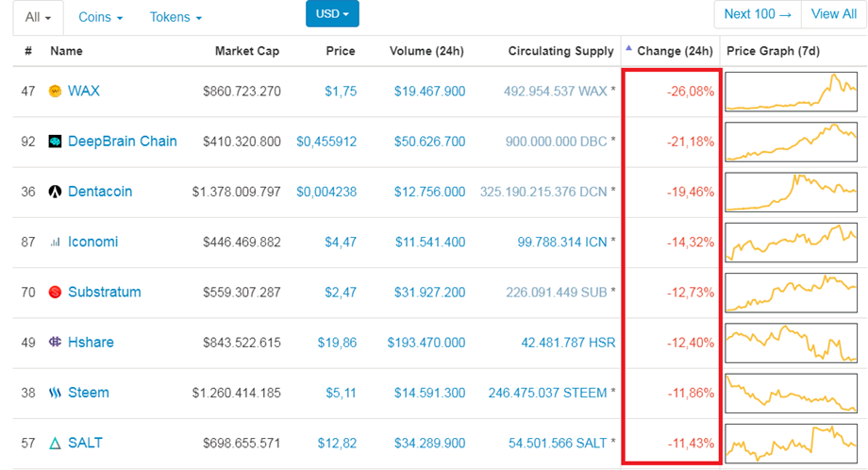Viewport: 868px width, 470px height.
Task: Click SALT price $12,82
Action: [337, 444]
